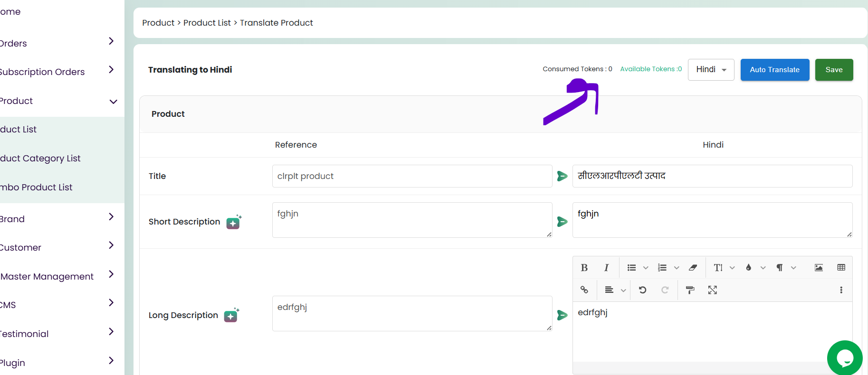Click Hindi Long Description editor body
Image resolution: width=868 pixels, height=375 pixels.
[713, 332]
